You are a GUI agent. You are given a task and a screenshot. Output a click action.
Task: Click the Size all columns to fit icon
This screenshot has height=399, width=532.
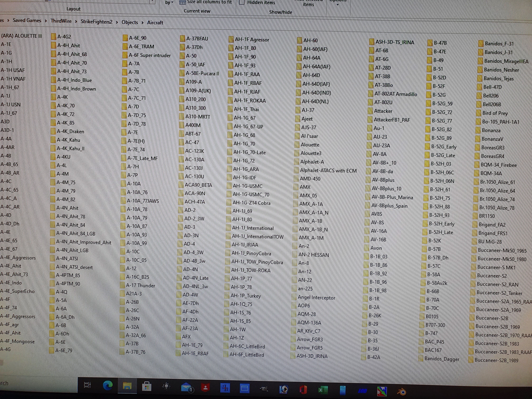click(182, 2)
